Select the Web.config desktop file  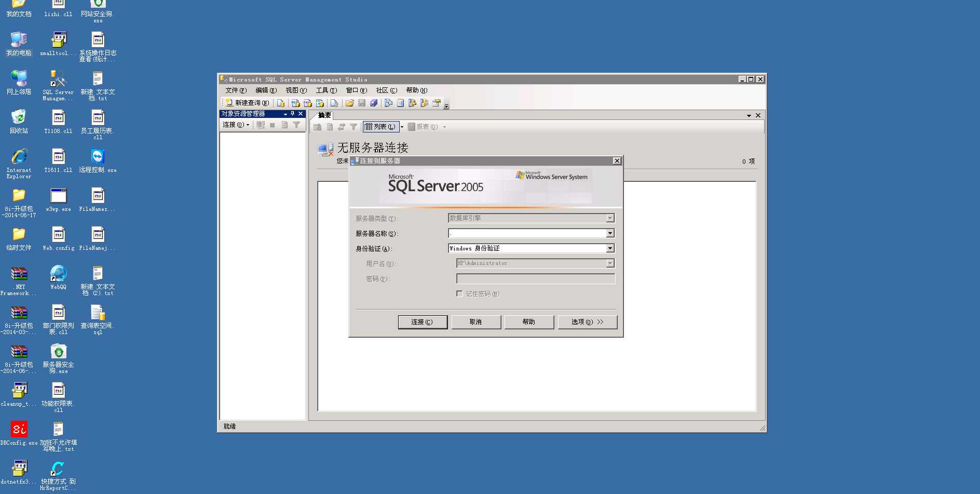click(58, 238)
